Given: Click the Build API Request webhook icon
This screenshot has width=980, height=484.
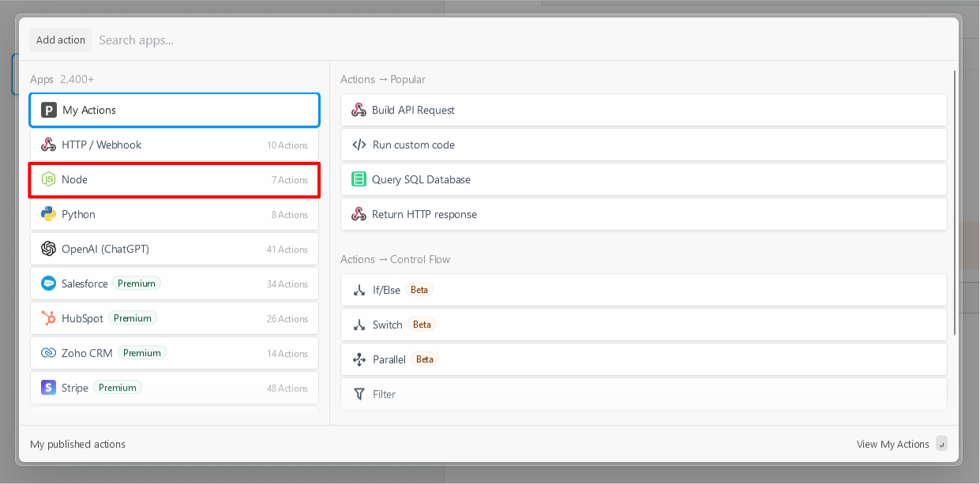Looking at the screenshot, I should 359,110.
